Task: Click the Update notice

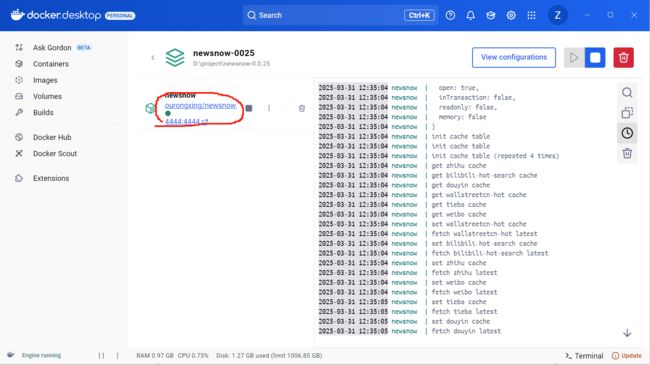Action: point(626,355)
